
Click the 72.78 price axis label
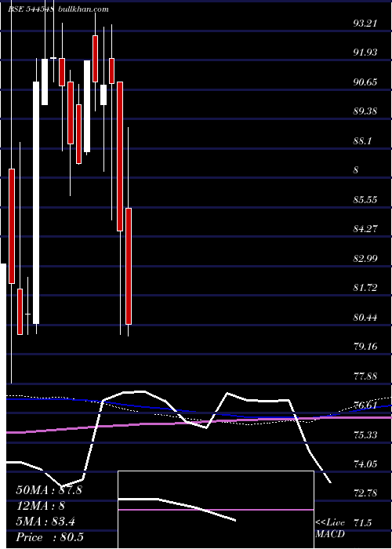tap(366, 493)
